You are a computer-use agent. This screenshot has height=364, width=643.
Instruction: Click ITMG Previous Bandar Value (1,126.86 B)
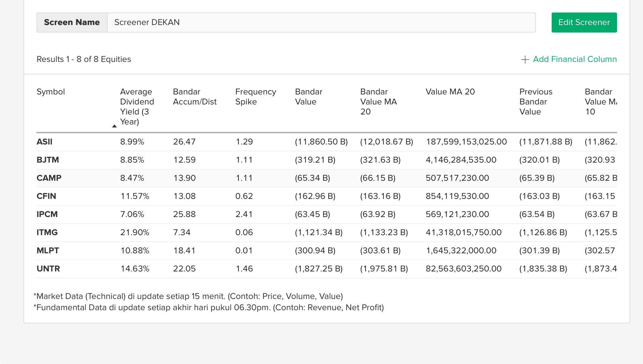(x=543, y=232)
